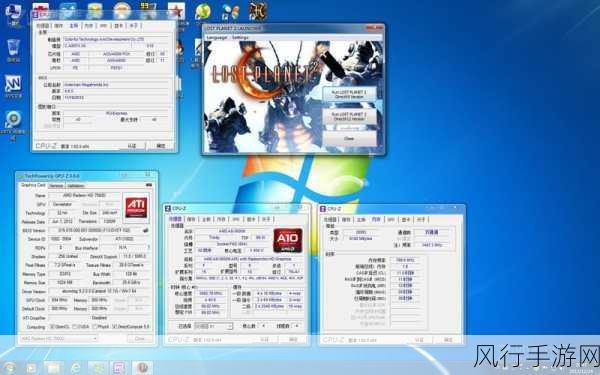Click Run Lost Planet 2 DirectX 9 version

click(349, 95)
